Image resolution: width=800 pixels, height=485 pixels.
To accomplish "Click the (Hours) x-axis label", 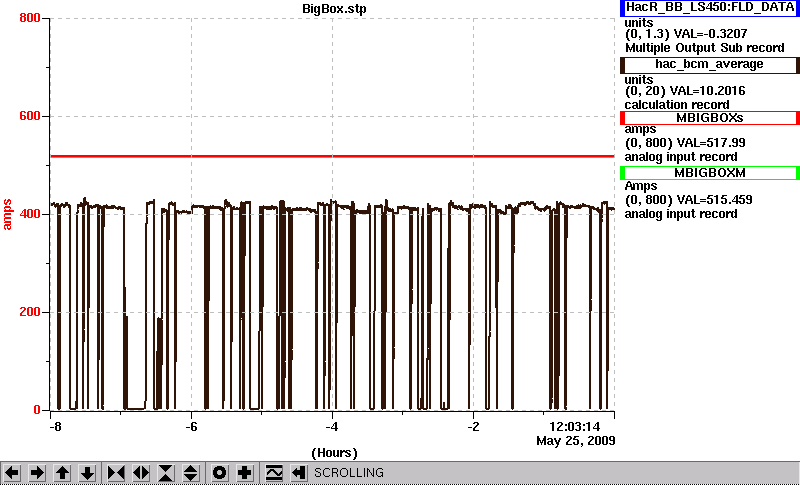I will (334, 453).
